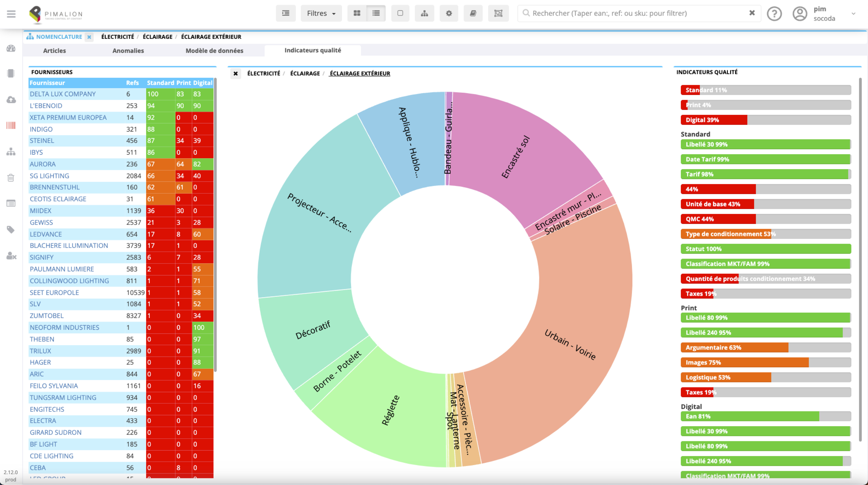This screenshot has height=485, width=868.
Task: Open settings gear in toolbar
Action: [x=449, y=13]
